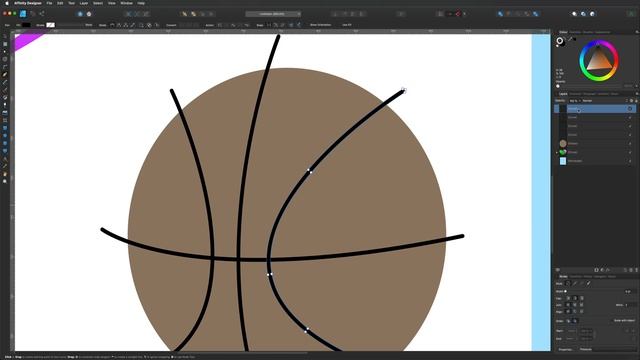Image resolution: width=640 pixels, height=360 pixels.
Task: Click the lock icon in Layers header
Action: pos(636,100)
